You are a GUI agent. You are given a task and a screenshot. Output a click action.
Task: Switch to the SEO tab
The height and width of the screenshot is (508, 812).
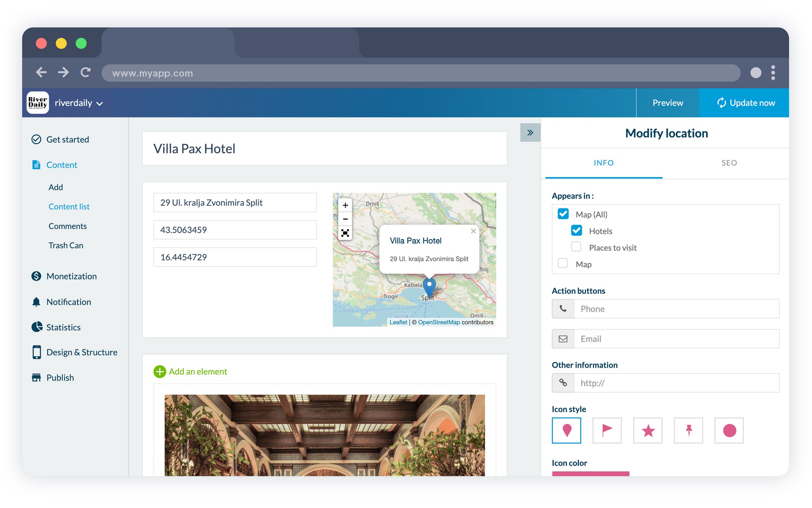(x=729, y=163)
